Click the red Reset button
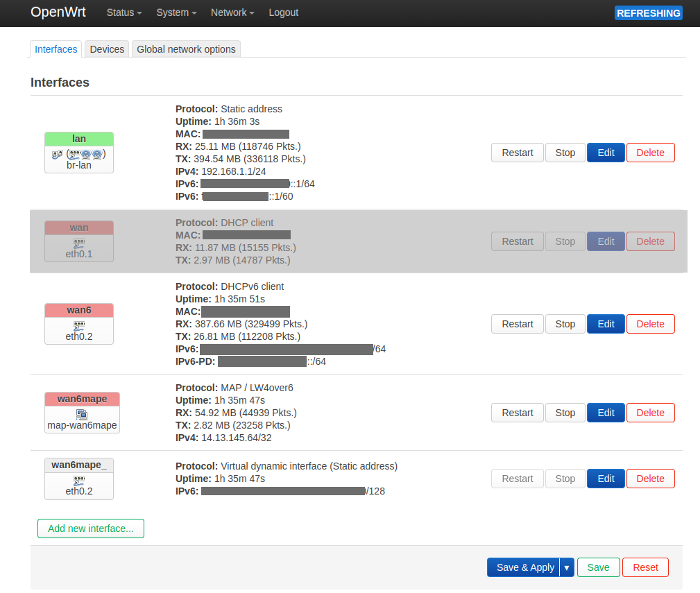The width and height of the screenshot is (700, 593). (644, 567)
